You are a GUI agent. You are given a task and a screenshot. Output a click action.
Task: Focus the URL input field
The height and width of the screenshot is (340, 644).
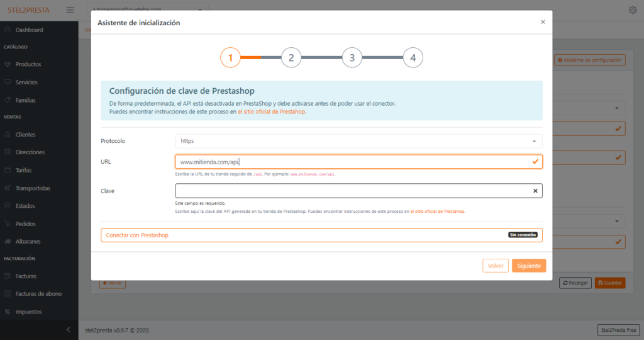click(352, 162)
